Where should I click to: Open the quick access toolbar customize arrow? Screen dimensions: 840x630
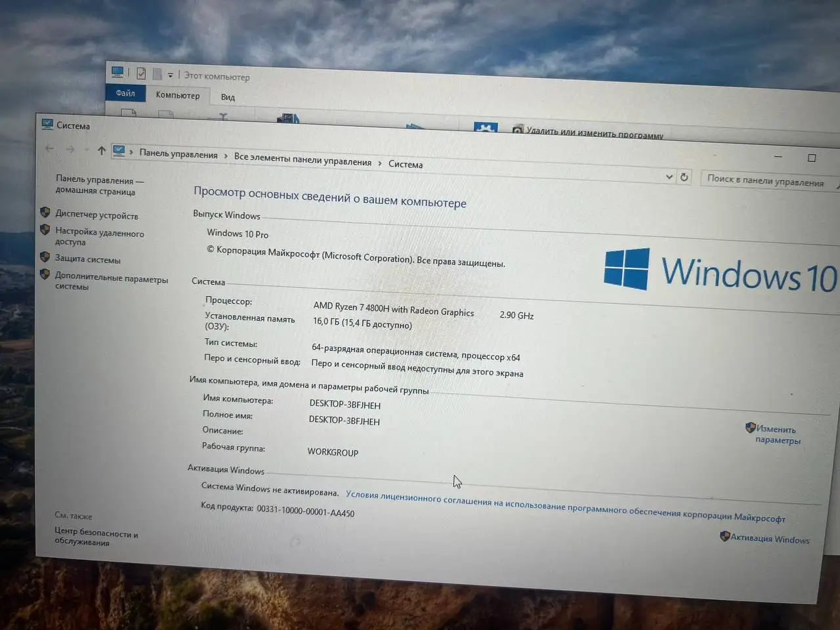(171, 75)
